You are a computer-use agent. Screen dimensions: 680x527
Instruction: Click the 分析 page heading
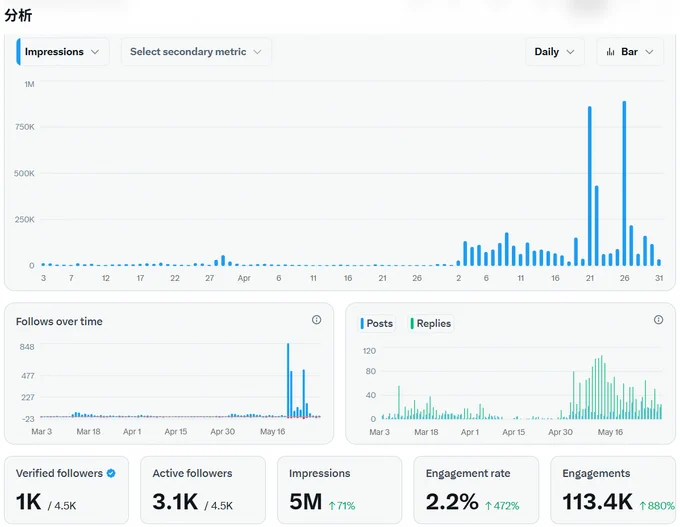[x=18, y=15]
